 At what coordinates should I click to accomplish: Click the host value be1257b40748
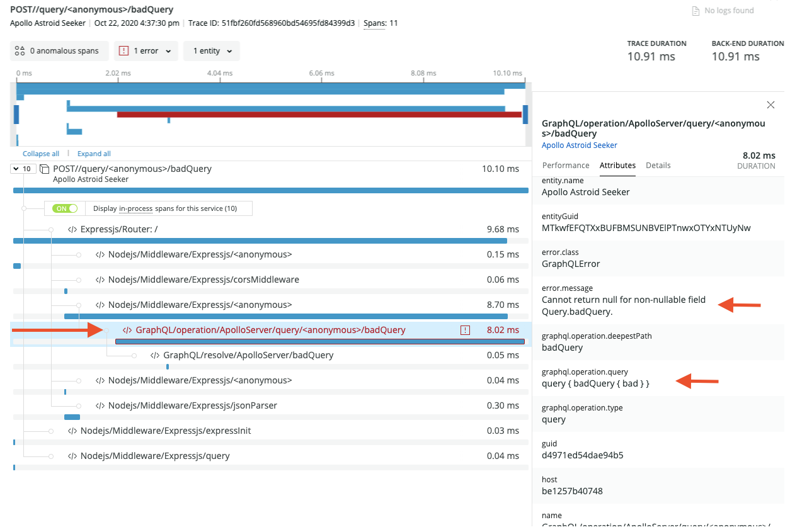(572, 490)
